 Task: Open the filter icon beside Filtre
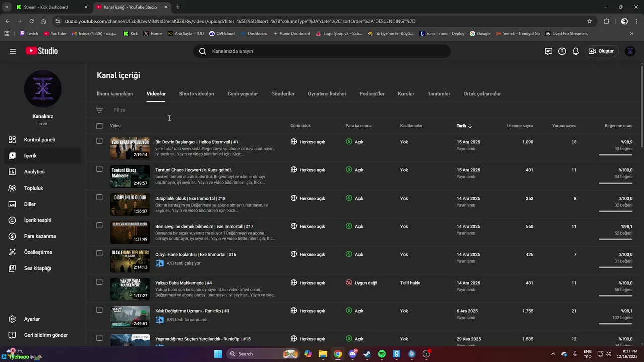[99, 110]
